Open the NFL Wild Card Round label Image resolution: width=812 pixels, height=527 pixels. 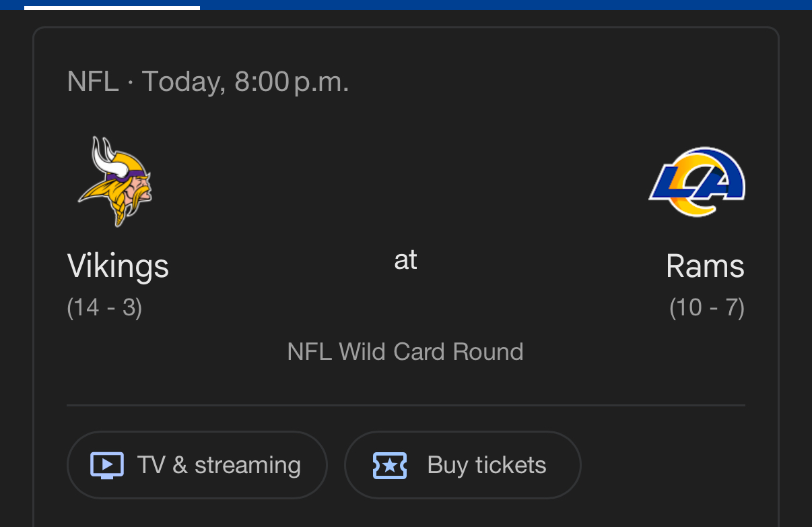click(405, 352)
